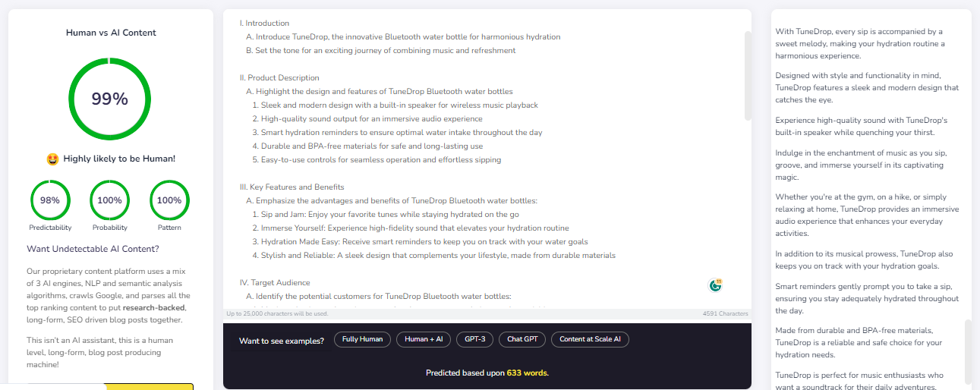
Task: Click line '4. Stylish and Reliable'
Action: 433,256
